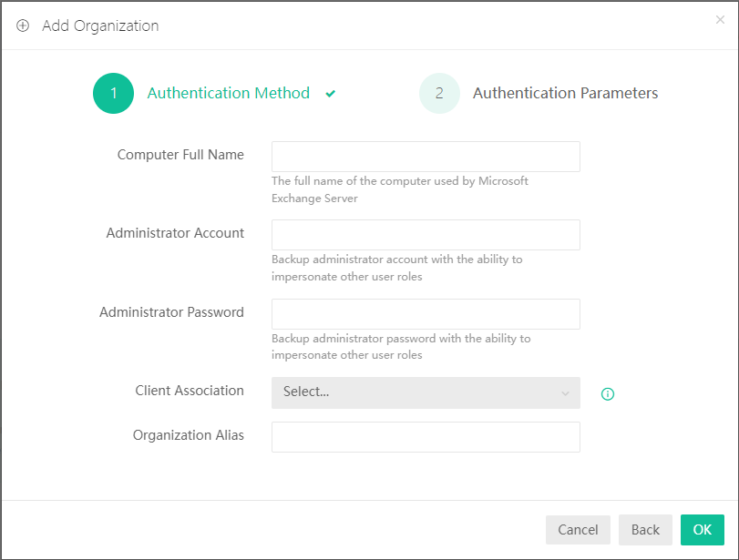Switch to the Authentication Parameters step
739x560 pixels.
pos(564,93)
